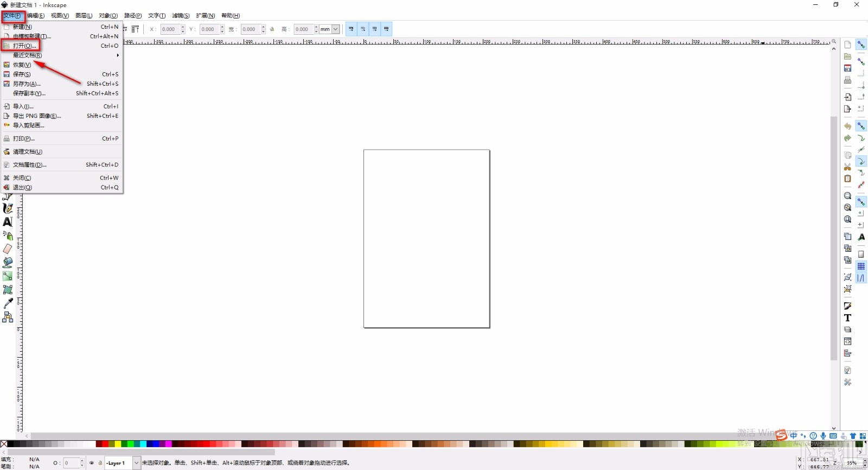This screenshot has height=470, width=868.
Task: Choose 导入(I)... from File menu
Action: pyautogui.click(x=62, y=106)
